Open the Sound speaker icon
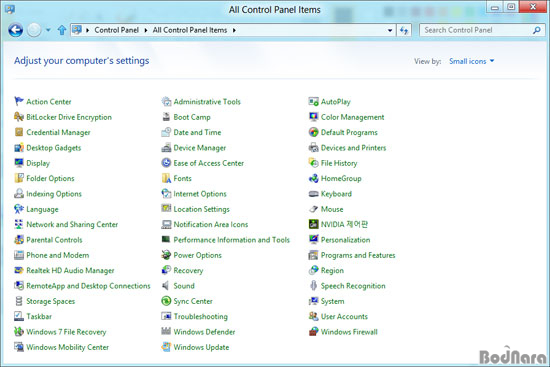This screenshot has height=367, width=550. (166, 286)
